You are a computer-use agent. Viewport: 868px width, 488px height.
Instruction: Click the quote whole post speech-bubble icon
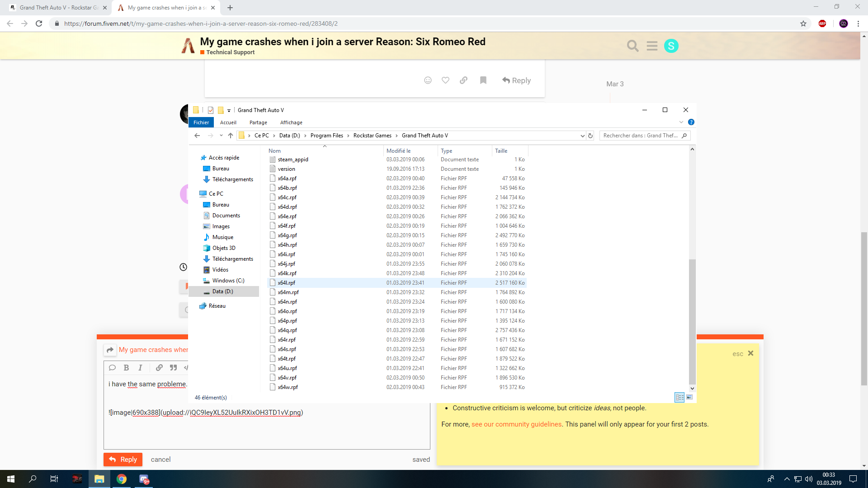112,368
